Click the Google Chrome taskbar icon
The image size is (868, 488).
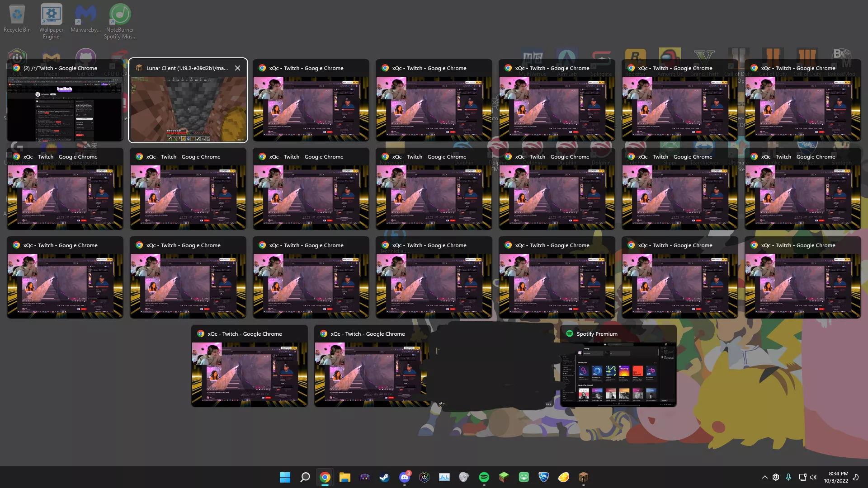coord(325,477)
